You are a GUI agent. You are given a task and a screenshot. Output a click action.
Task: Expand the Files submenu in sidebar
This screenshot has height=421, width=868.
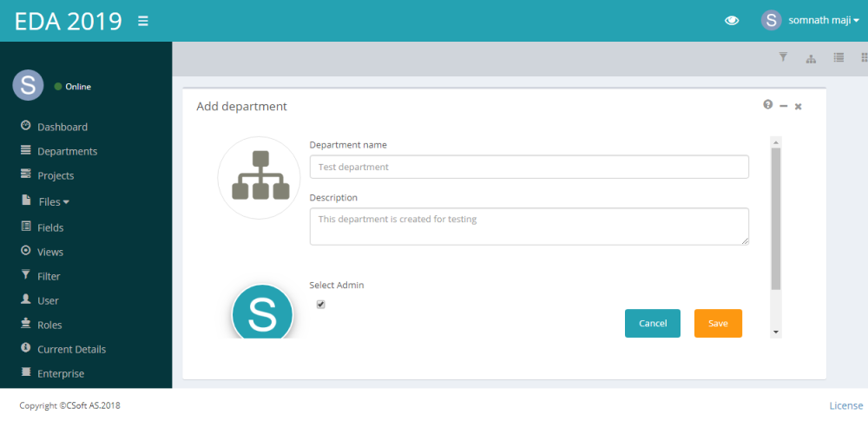click(x=53, y=201)
